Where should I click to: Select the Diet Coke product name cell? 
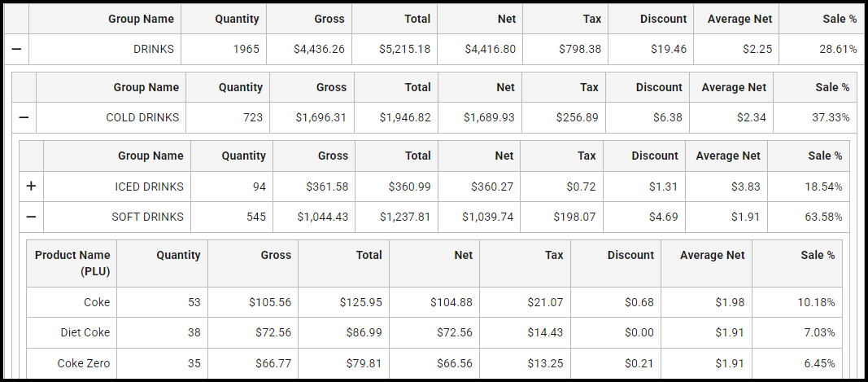[85, 332]
